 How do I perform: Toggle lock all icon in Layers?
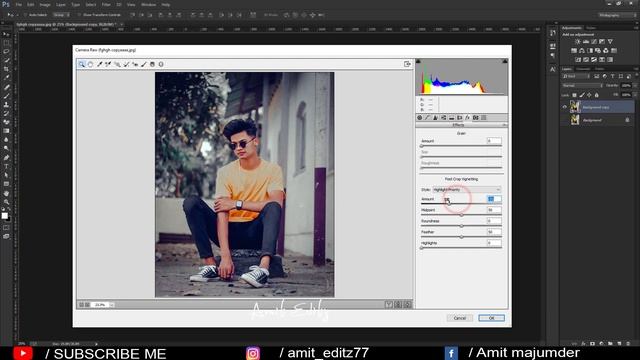pos(597,95)
